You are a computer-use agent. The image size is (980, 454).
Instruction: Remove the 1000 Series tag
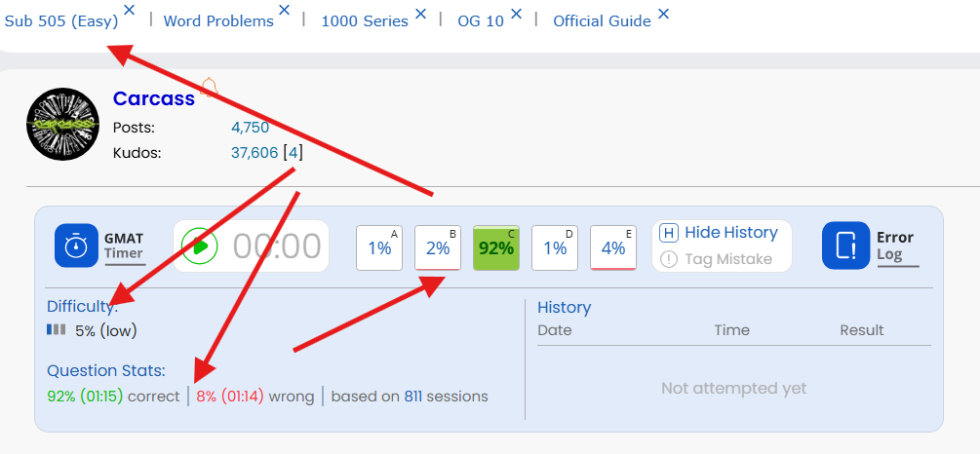pyautogui.click(x=420, y=13)
